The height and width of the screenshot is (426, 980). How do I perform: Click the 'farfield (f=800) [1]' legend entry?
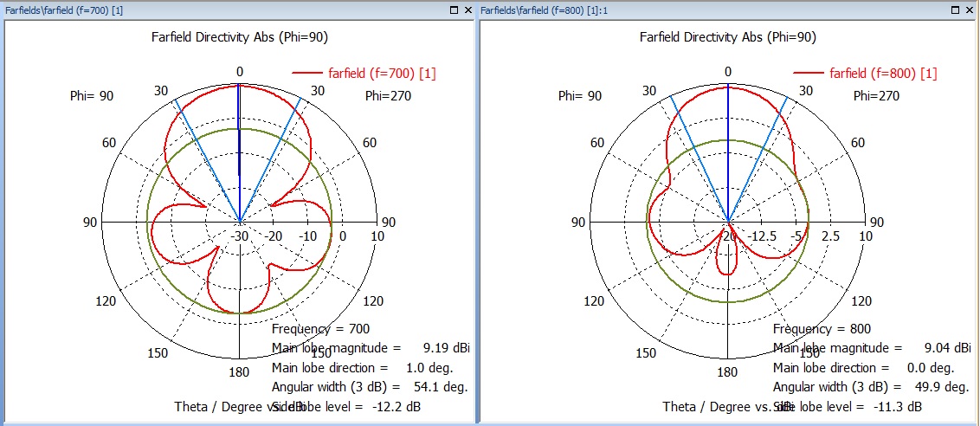pyautogui.click(x=866, y=74)
